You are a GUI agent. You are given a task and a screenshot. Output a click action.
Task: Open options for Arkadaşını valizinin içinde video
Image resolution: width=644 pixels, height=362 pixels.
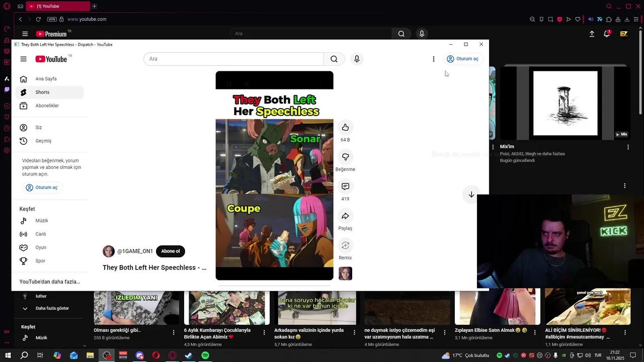point(354,333)
